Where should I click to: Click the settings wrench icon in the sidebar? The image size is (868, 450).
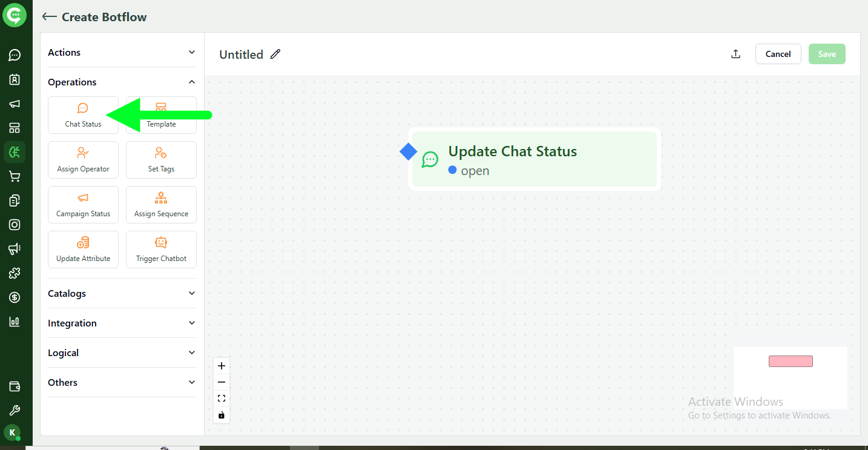click(x=15, y=409)
